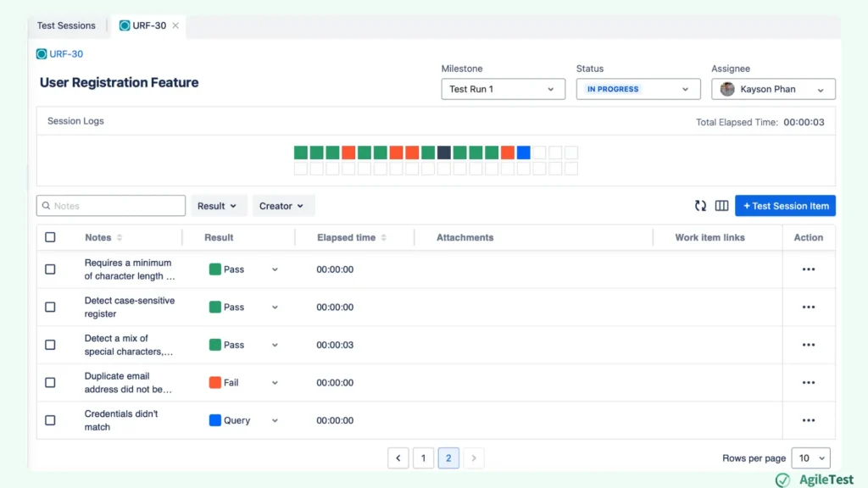Close the URF-30 tab

[175, 25]
